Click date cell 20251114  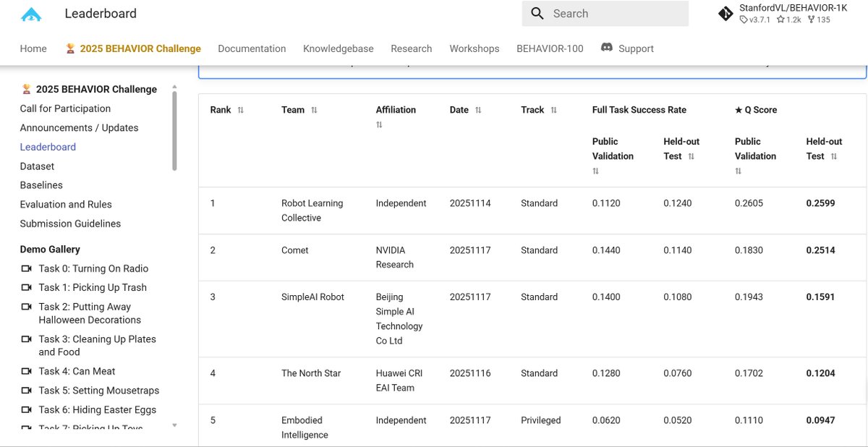[470, 203]
